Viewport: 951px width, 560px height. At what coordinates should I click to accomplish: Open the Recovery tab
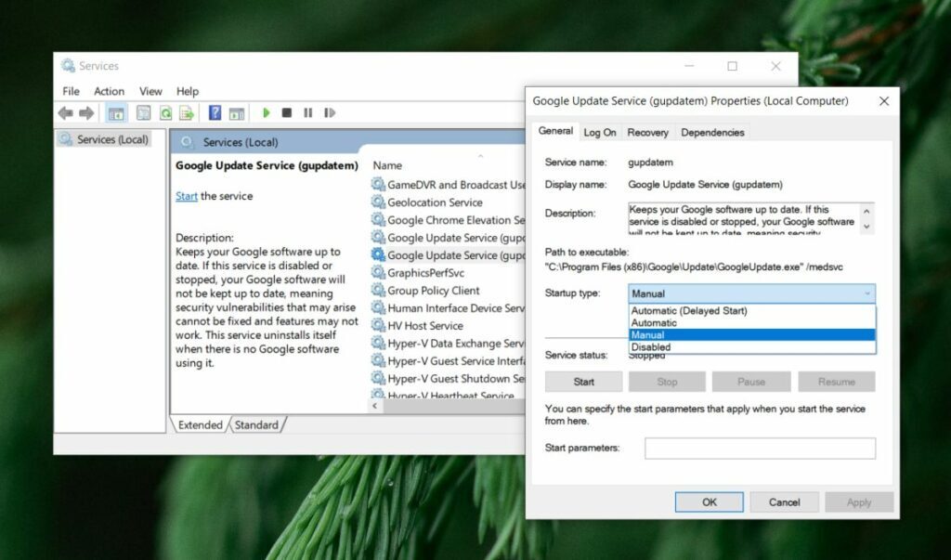(x=647, y=132)
